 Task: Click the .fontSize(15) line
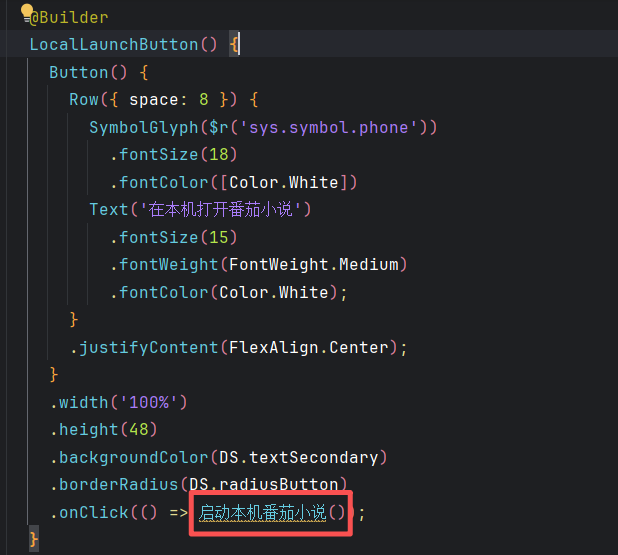pyautogui.click(x=173, y=237)
